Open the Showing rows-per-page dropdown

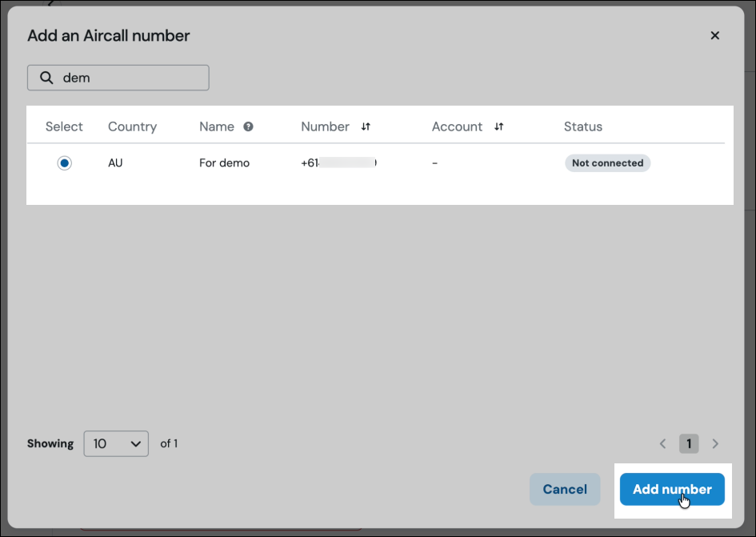(116, 443)
